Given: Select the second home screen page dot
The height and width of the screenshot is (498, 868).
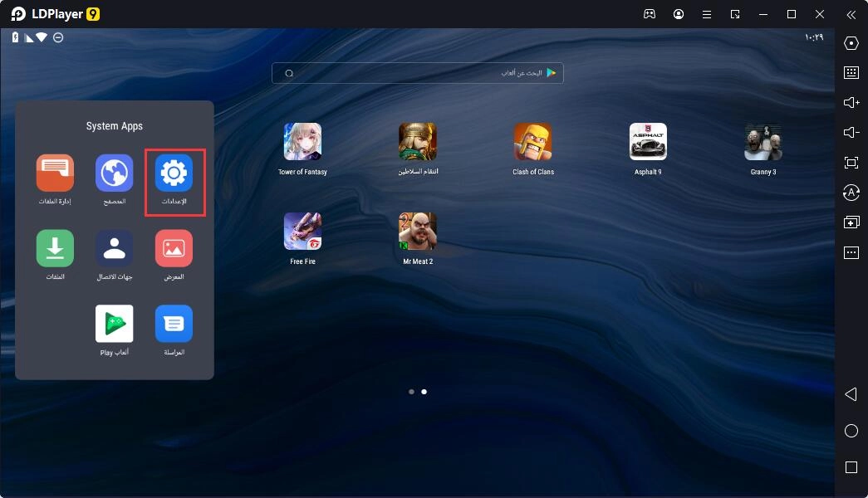Looking at the screenshot, I should (424, 392).
